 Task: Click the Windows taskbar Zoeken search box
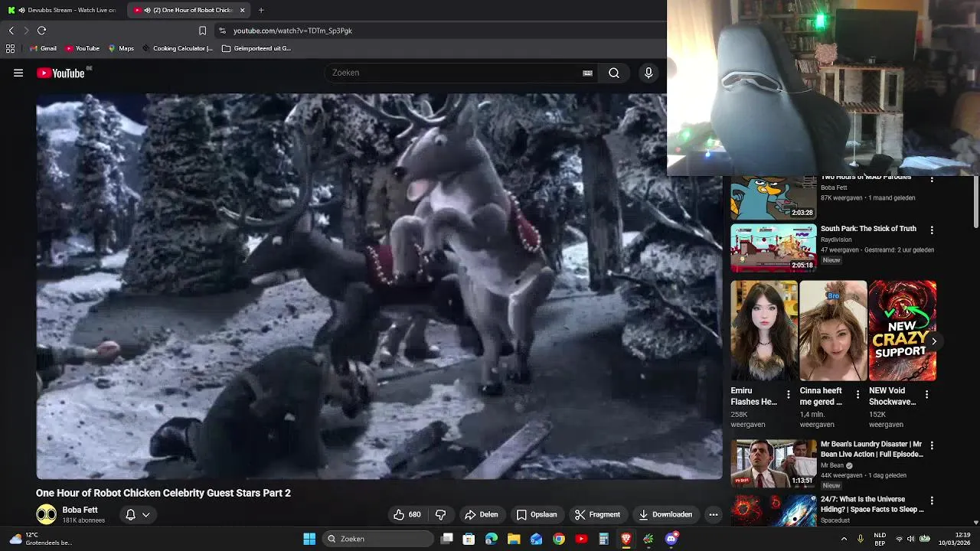377,539
